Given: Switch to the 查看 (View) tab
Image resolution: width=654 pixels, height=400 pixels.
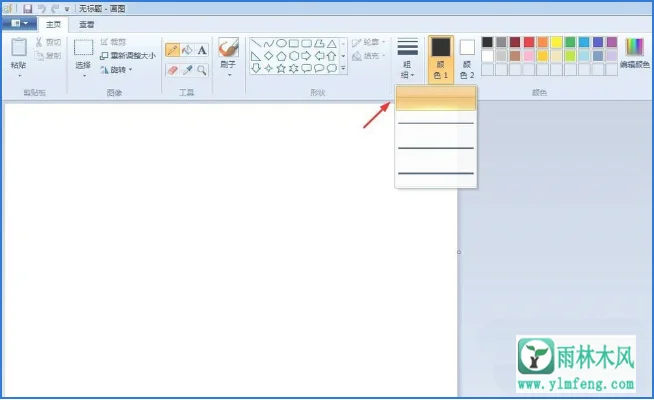Looking at the screenshot, I should click(x=88, y=23).
